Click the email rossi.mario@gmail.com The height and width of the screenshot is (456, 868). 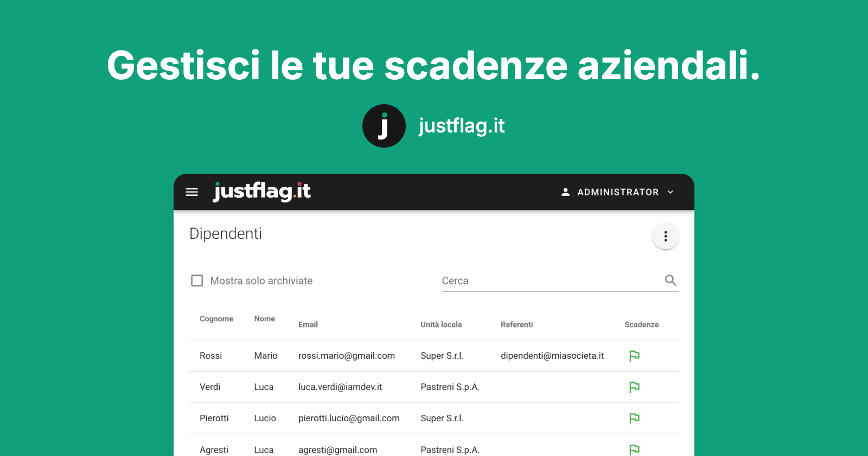tap(347, 356)
